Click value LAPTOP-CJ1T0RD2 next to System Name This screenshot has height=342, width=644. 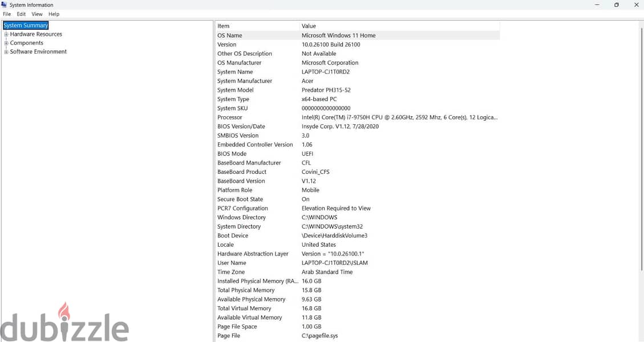coord(326,72)
